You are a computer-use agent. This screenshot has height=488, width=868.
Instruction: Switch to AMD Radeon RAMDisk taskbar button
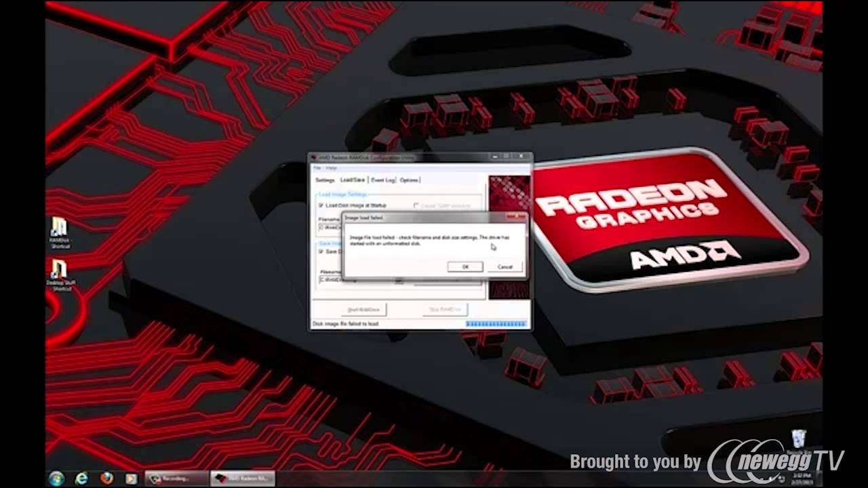point(243,479)
